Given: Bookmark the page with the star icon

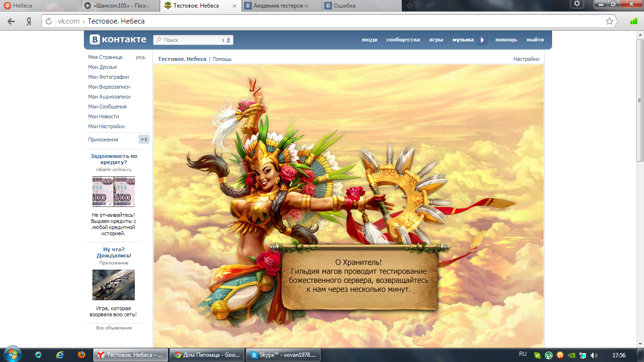Looking at the screenshot, I should (610, 21).
